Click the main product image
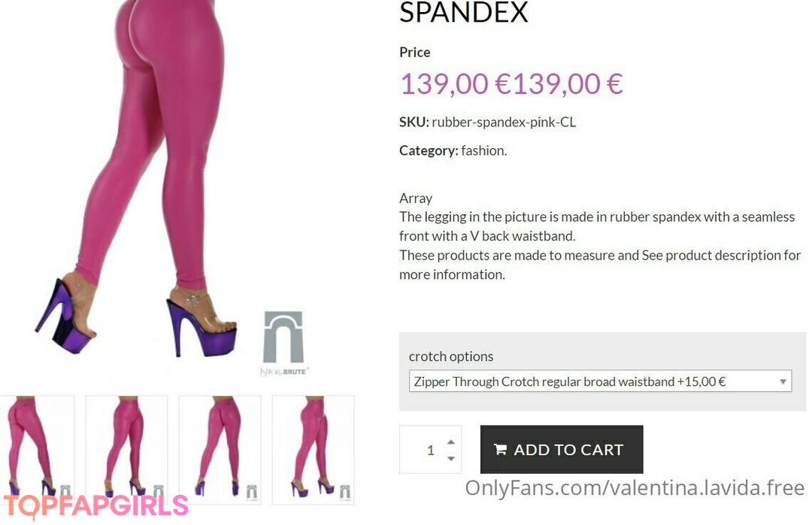 (x=176, y=187)
